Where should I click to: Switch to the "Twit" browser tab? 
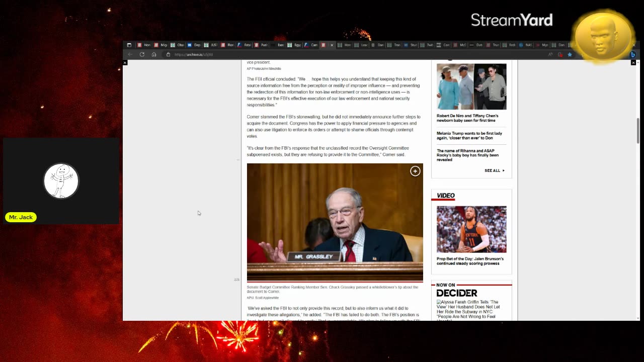[x=427, y=45]
